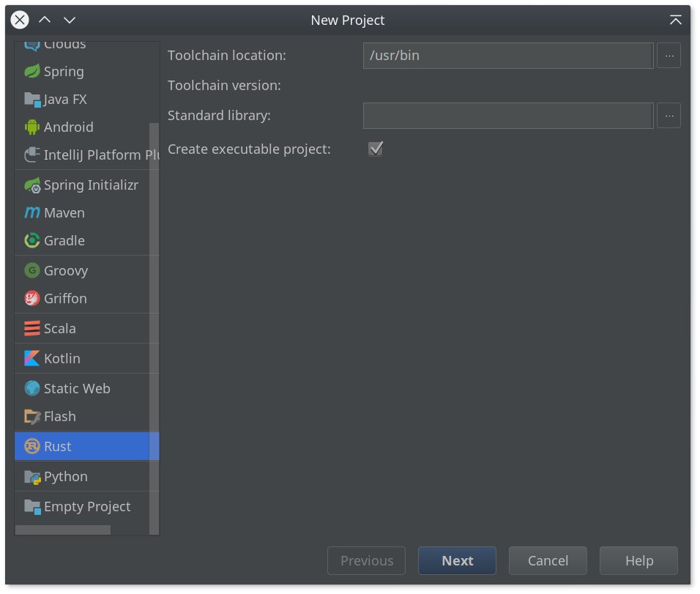
Task: Click the up chevron in title bar
Action: pyautogui.click(x=45, y=20)
